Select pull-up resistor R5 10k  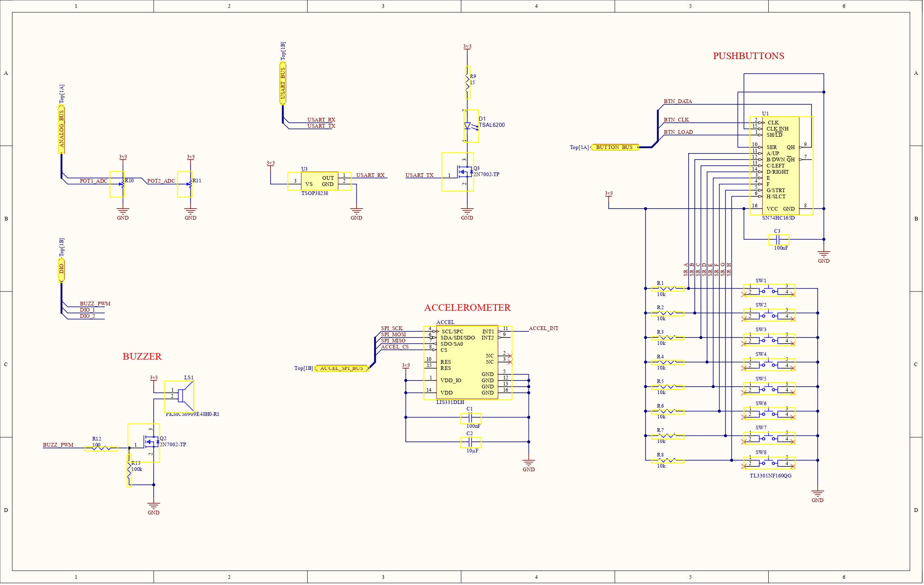coord(668,387)
